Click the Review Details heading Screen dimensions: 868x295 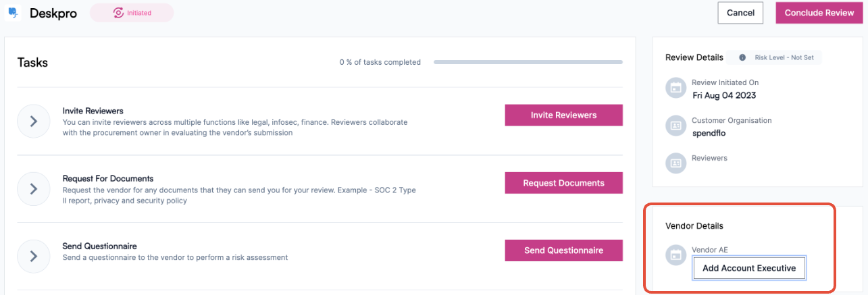[694, 57]
